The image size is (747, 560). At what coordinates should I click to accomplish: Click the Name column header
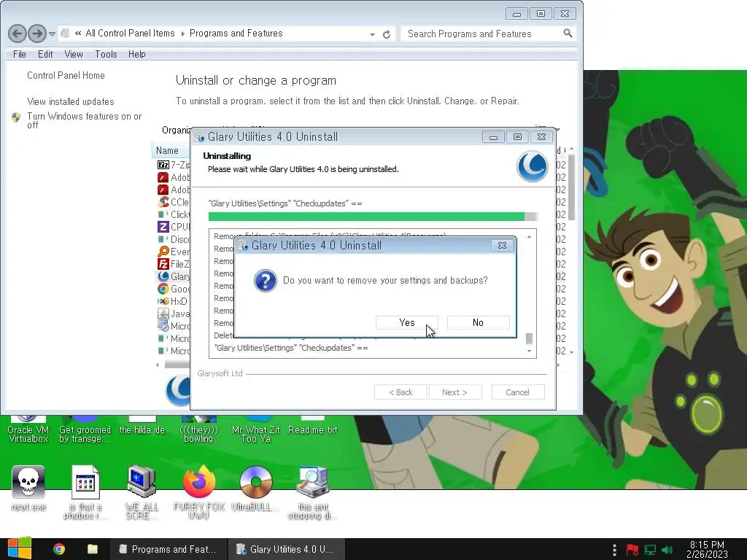tap(167, 150)
